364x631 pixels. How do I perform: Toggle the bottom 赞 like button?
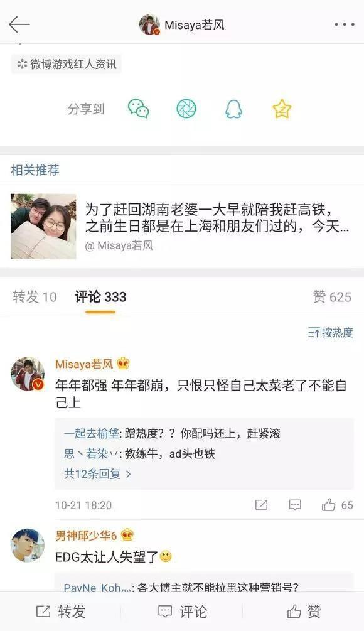pyautogui.click(x=304, y=612)
